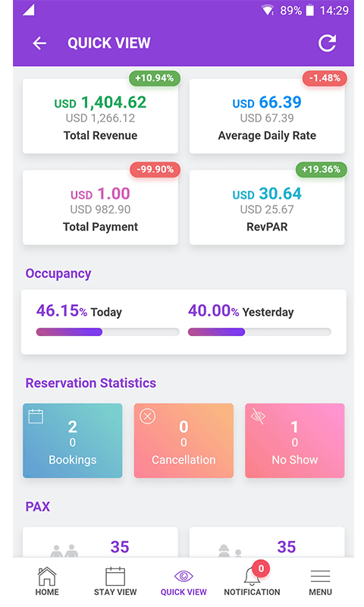Tap the notification bell icon
Screen dimensions: 364x607
tap(252, 577)
